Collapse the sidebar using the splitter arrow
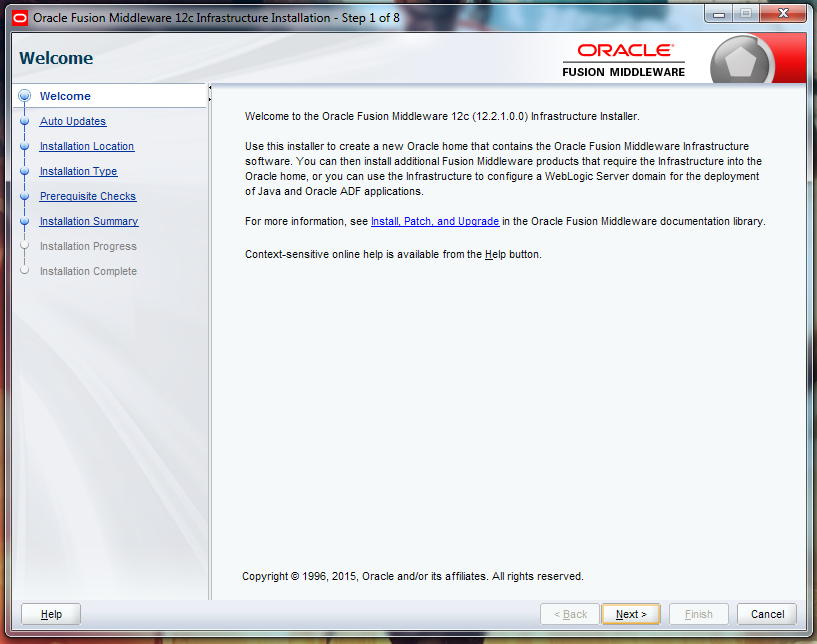Screen dimensions: 817x644 tap(209, 88)
